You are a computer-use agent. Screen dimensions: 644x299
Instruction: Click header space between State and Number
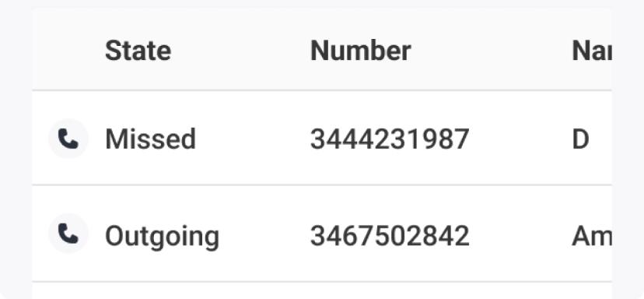[x=240, y=51]
